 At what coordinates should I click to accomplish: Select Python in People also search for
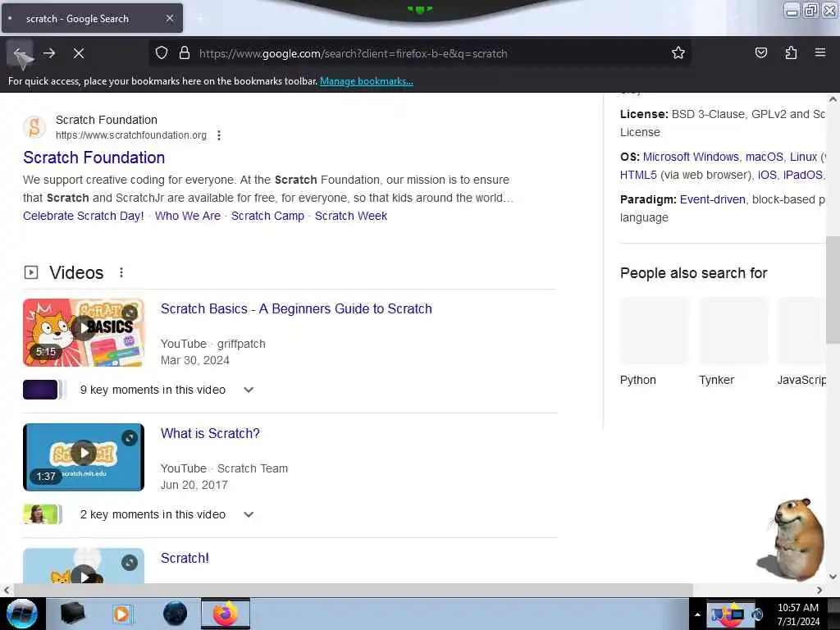654,342
